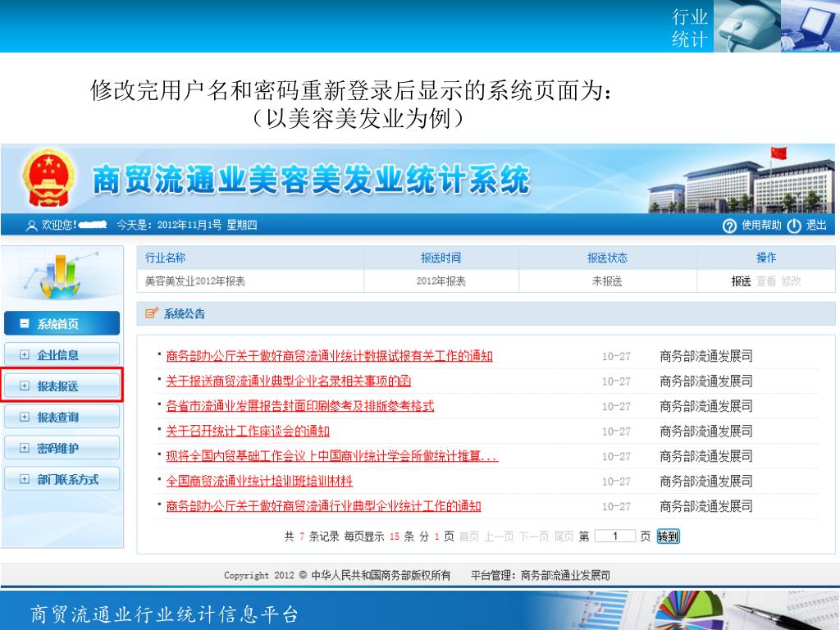Expand the 部门联系方式 plus icon
Image resolution: width=840 pixels, height=630 pixels.
pyautogui.click(x=24, y=479)
